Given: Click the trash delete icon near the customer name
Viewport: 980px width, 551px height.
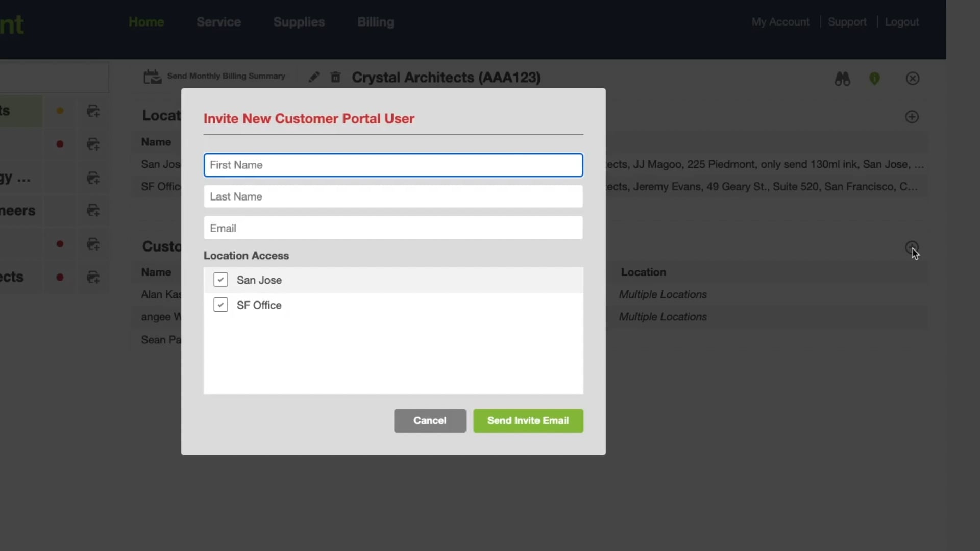Looking at the screenshot, I should 336,77.
